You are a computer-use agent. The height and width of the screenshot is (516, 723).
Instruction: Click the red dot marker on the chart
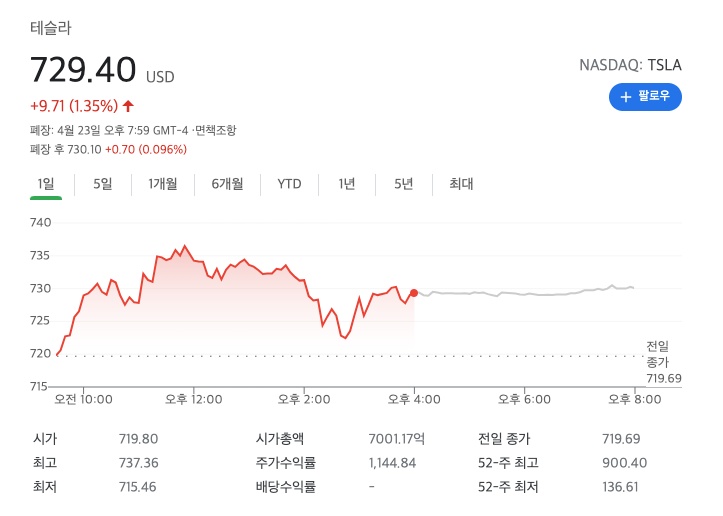(414, 293)
